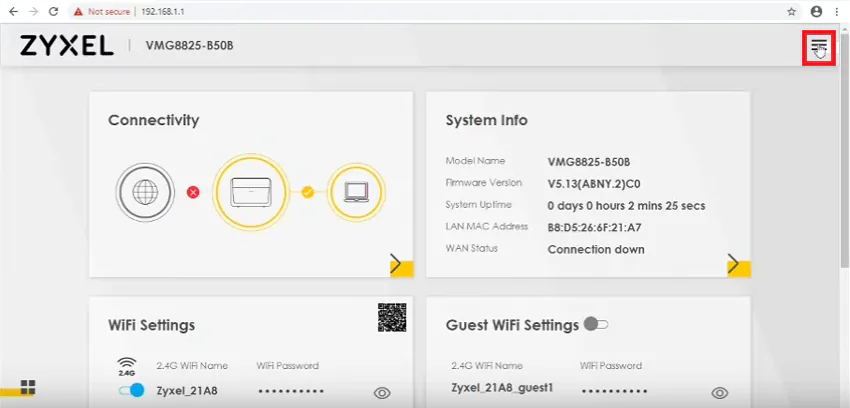This screenshot has width=850, height=408.
Task: Enable Guest WiFi Settings switch
Action: 596,325
